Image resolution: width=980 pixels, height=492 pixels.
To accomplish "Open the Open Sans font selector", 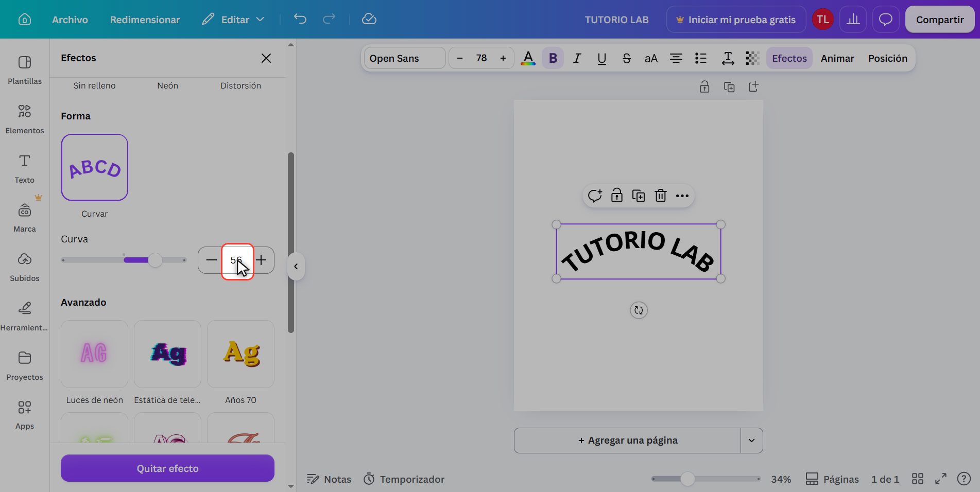I will (405, 58).
